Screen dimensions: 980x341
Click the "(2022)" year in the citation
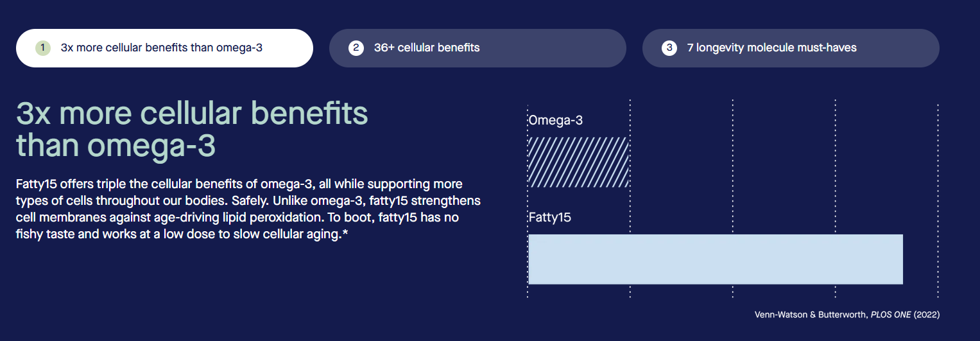click(x=927, y=315)
